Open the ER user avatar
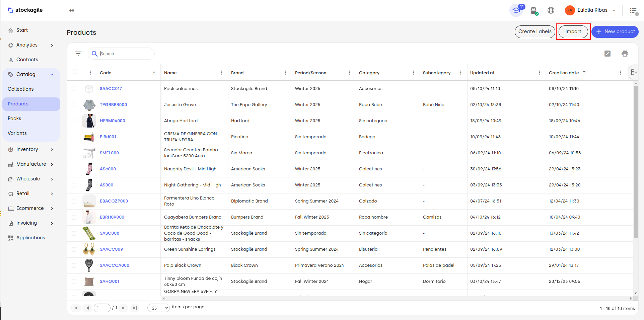644x320 pixels. point(570,10)
